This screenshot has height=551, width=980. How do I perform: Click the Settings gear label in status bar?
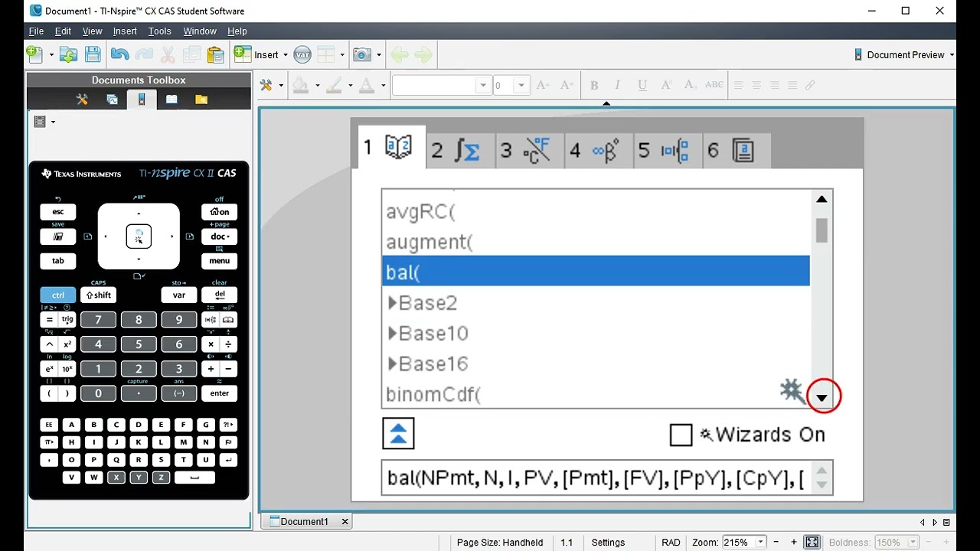pyautogui.click(x=608, y=543)
